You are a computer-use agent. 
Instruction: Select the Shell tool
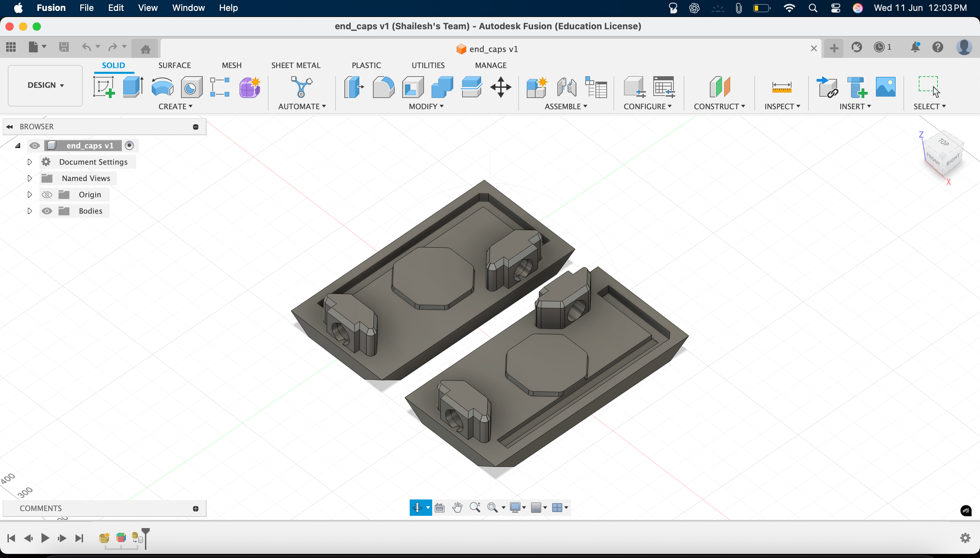(413, 87)
